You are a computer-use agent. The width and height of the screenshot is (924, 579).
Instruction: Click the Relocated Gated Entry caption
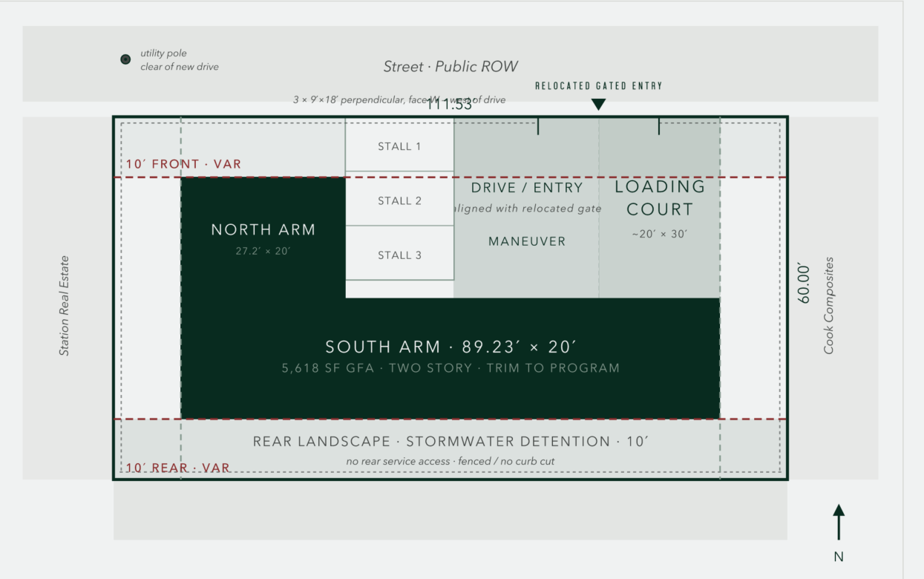tap(598, 86)
